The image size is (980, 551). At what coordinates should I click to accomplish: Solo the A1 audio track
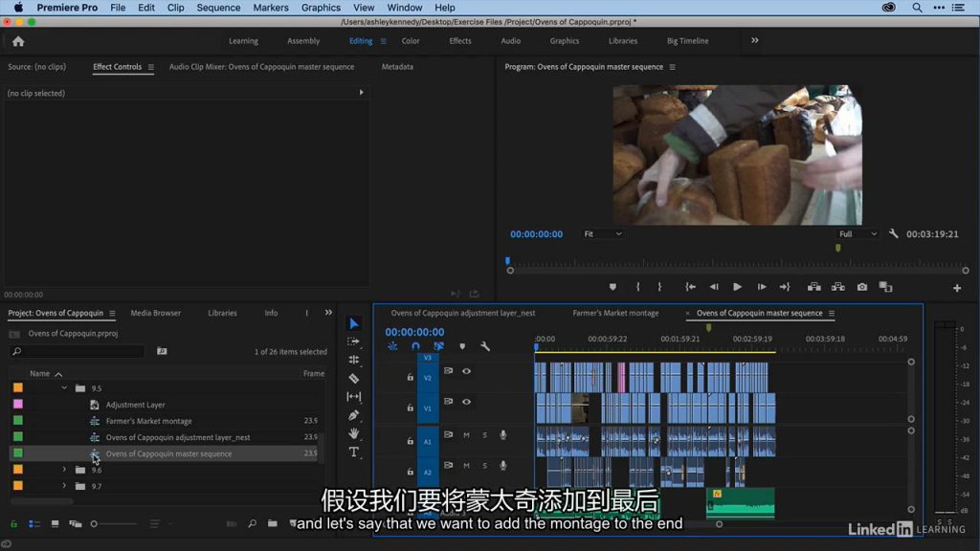tap(484, 435)
